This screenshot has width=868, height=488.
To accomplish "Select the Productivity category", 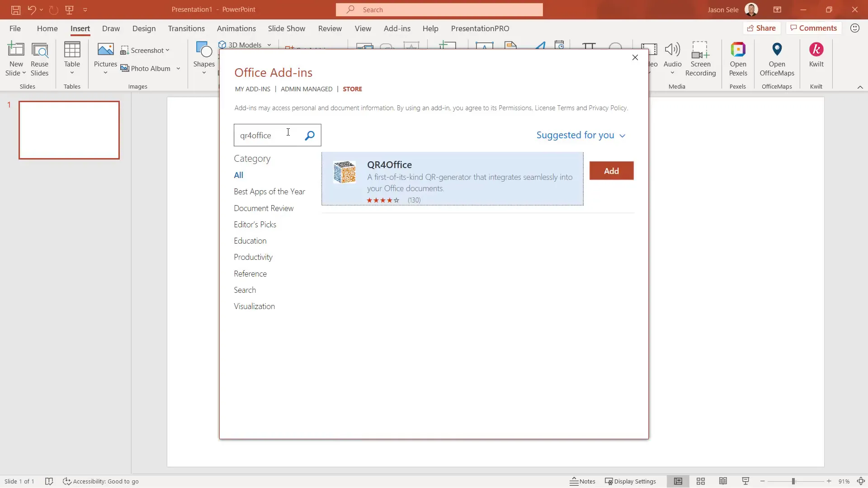I will (x=253, y=257).
